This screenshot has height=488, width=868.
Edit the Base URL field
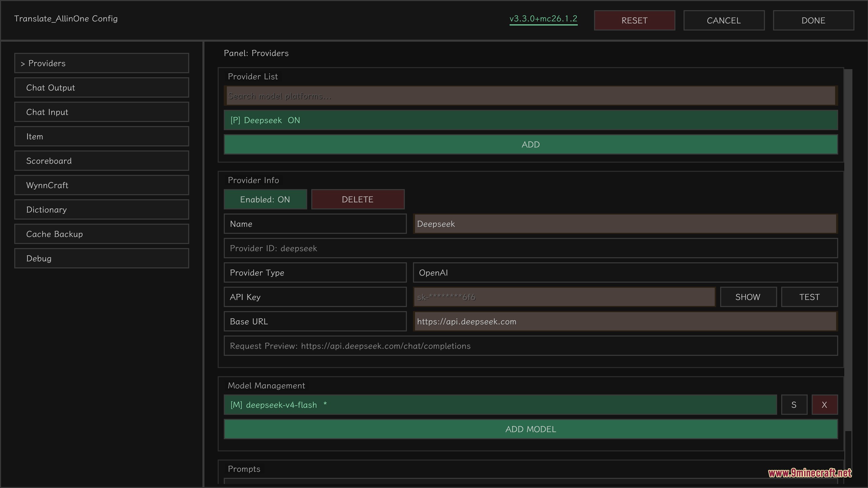click(625, 321)
